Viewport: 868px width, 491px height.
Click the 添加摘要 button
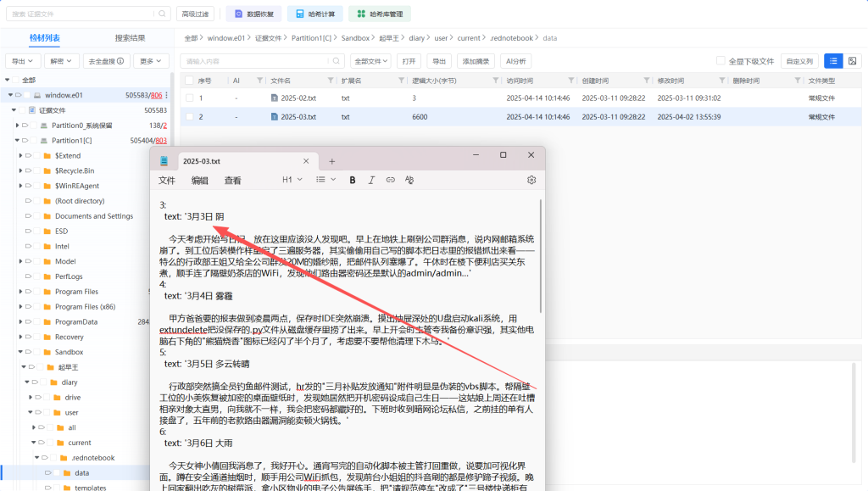pos(476,61)
